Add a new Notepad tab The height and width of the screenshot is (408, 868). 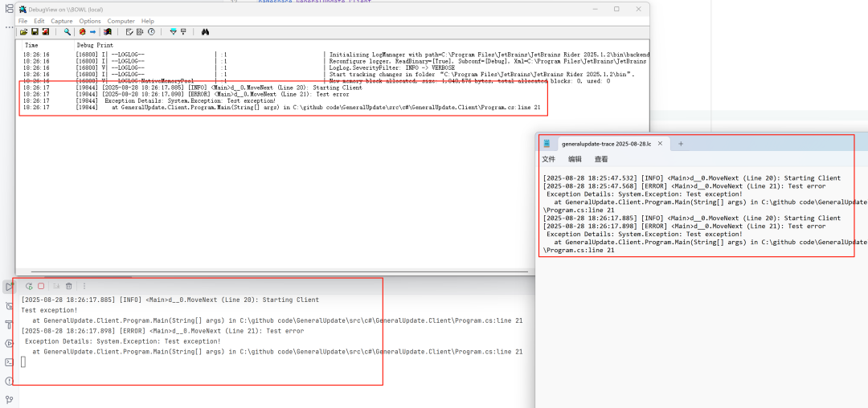pos(681,144)
